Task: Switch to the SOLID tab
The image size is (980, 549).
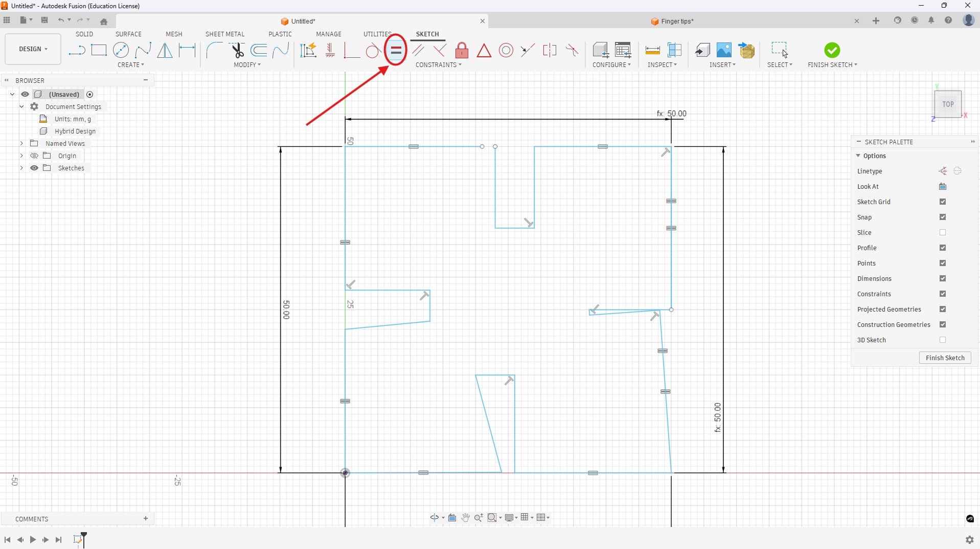Action: tap(84, 34)
